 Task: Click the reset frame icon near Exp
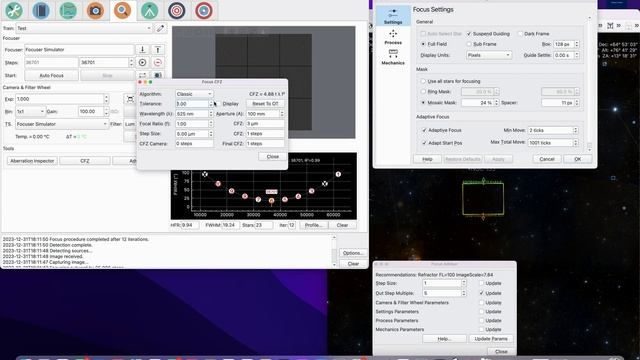coord(130,99)
